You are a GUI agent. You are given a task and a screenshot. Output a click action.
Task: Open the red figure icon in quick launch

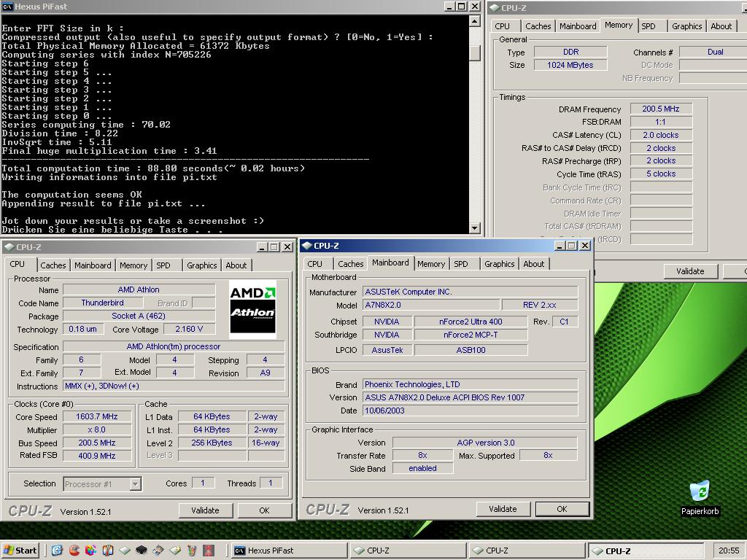pos(209,551)
